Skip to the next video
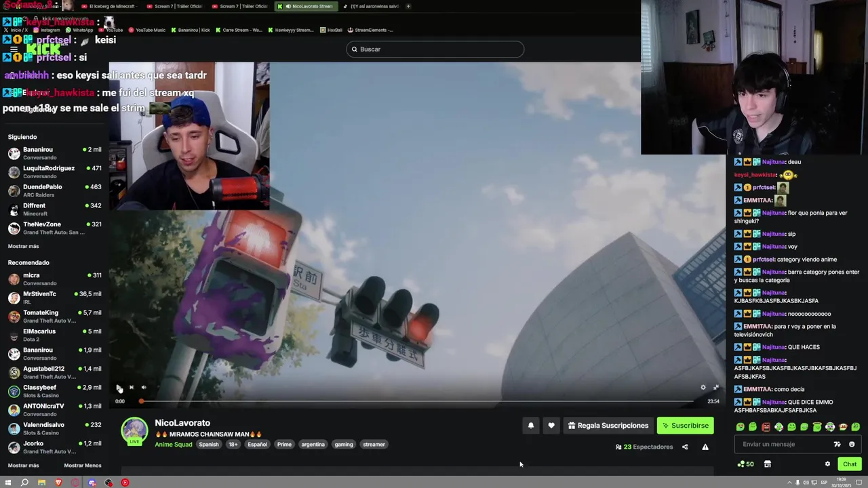This screenshot has width=868, height=488. [132, 388]
